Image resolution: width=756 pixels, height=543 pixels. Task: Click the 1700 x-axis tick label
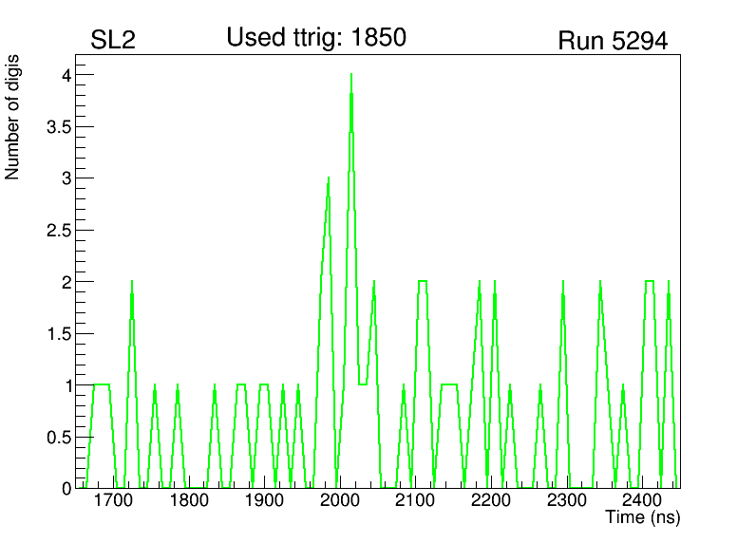113,500
